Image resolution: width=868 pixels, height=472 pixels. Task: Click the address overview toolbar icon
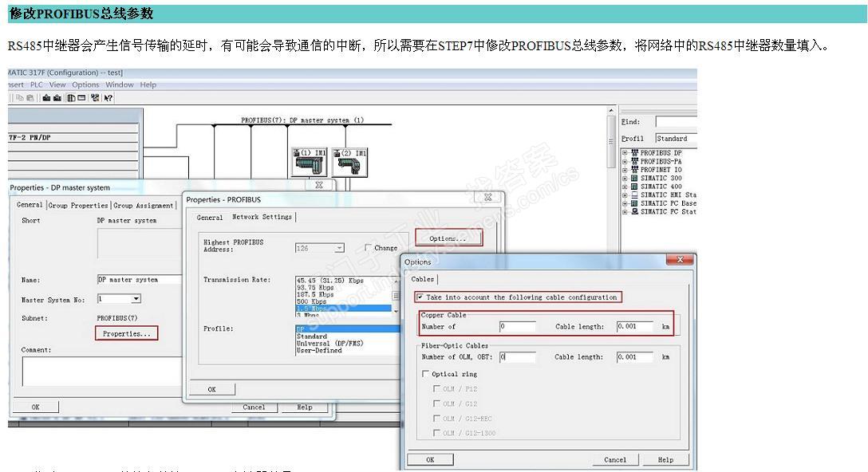click(x=81, y=98)
